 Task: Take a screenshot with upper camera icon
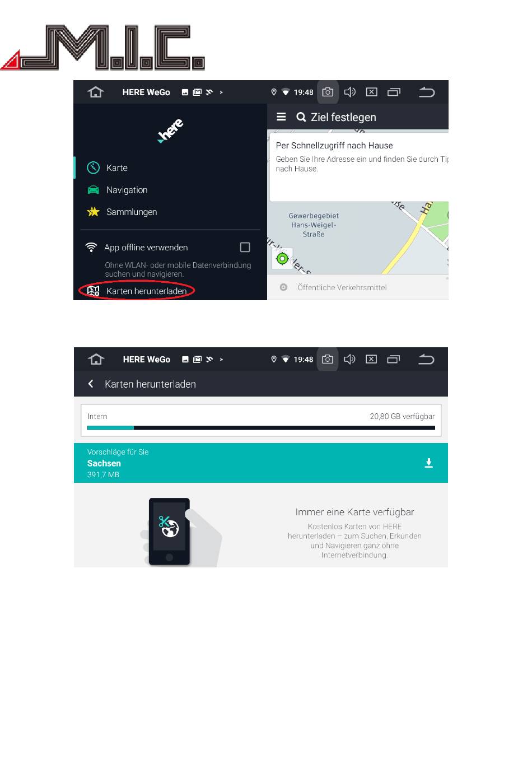pos(328,92)
